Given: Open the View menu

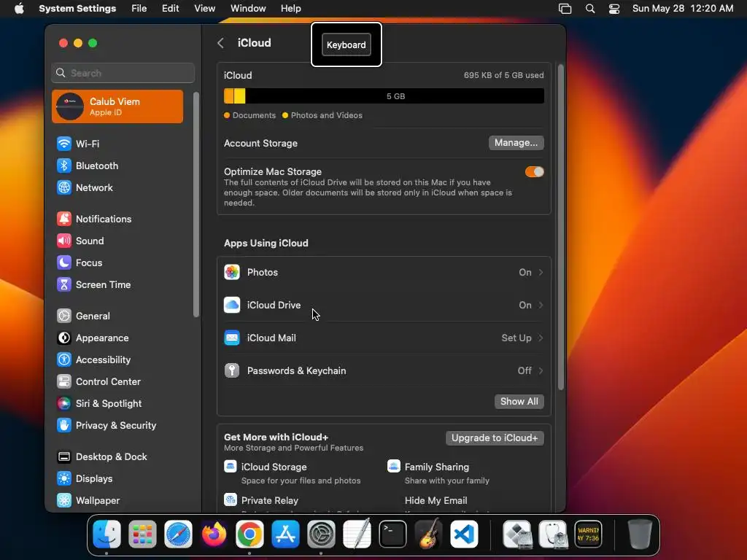Looking at the screenshot, I should (x=204, y=9).
